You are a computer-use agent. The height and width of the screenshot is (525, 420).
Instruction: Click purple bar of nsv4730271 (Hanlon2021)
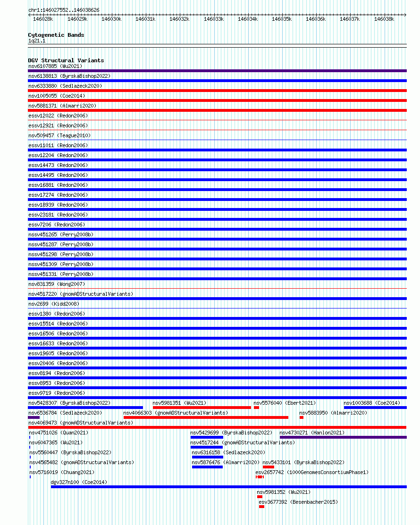[343, 437]
